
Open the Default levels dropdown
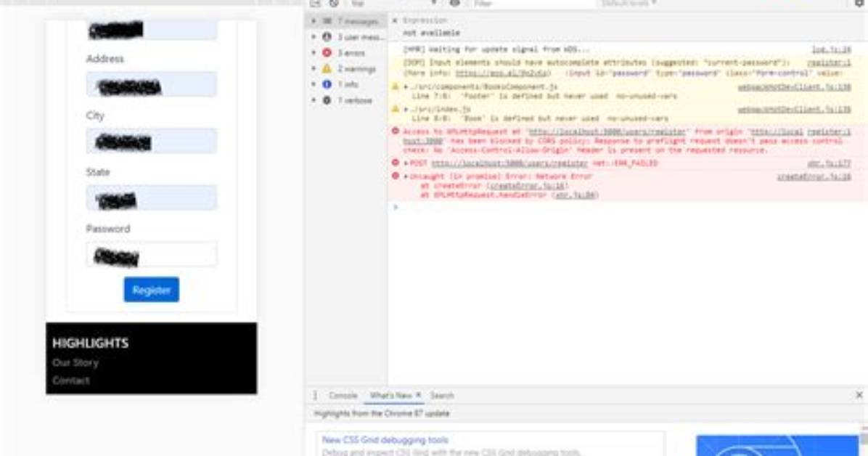629,4
